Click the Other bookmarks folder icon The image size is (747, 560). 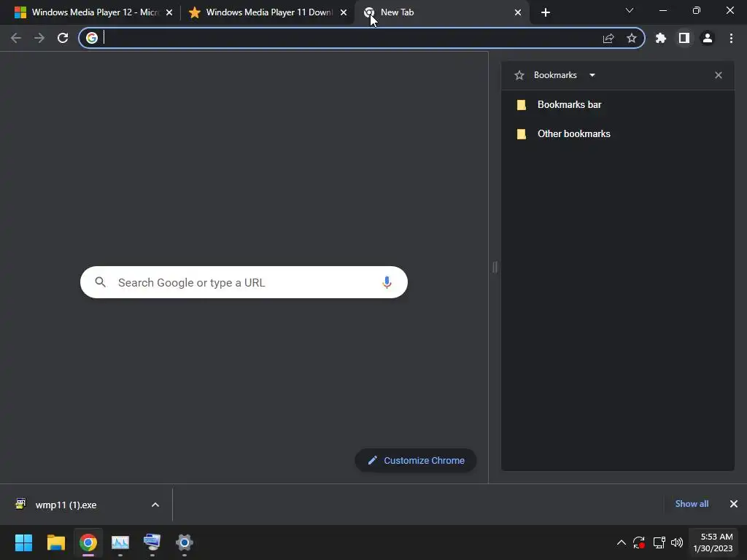[x=522, y=134]
